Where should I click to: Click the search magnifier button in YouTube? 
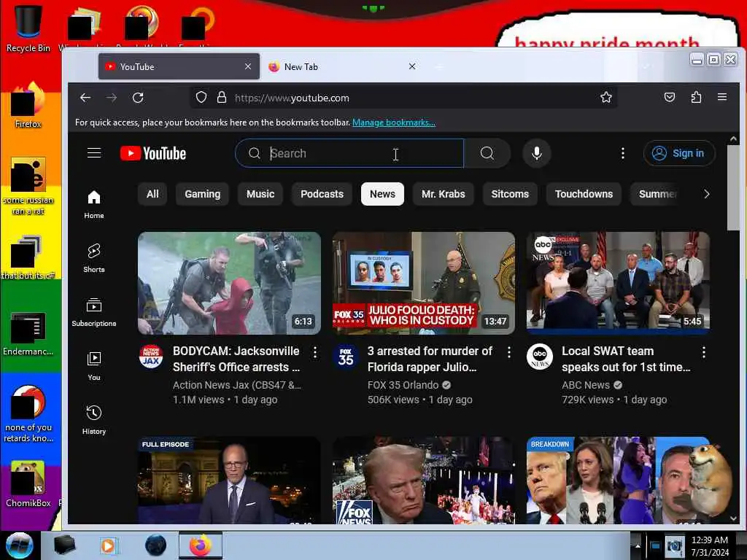[487, 153]
